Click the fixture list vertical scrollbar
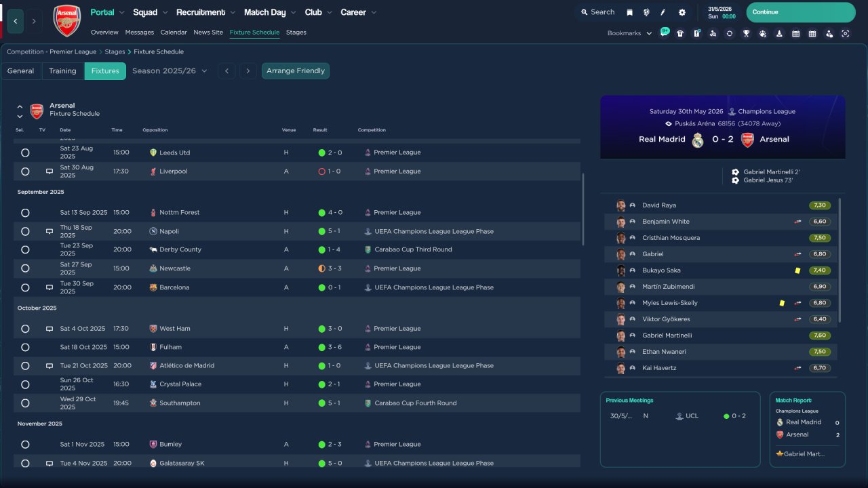 coord(583,209)
